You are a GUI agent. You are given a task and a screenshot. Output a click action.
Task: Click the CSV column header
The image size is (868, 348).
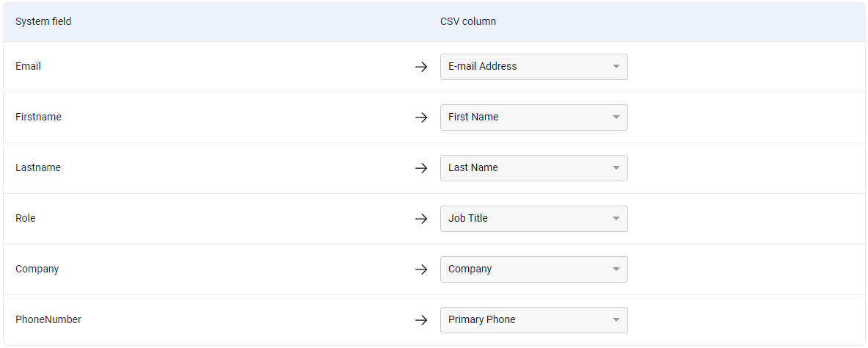click(x=468, y=21)
